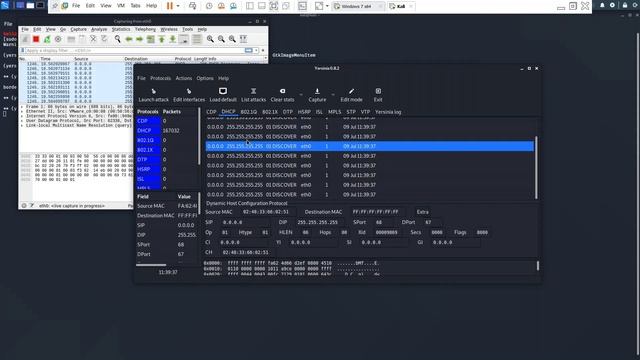Screen dimensions: 640x360
Task: Jump to last packet in Wireshark toolbar
Action: pos(173,39)
